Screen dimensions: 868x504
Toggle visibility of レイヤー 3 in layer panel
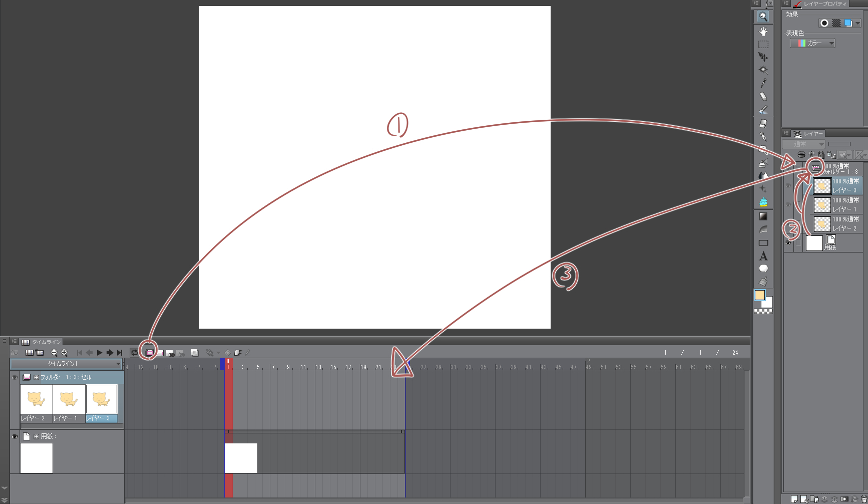788,186
